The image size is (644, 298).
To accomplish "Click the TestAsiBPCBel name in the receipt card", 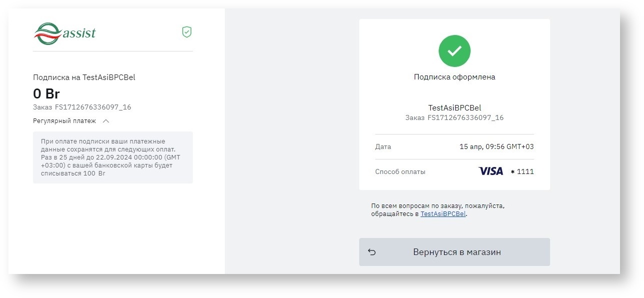I will (x=454, y=107).
